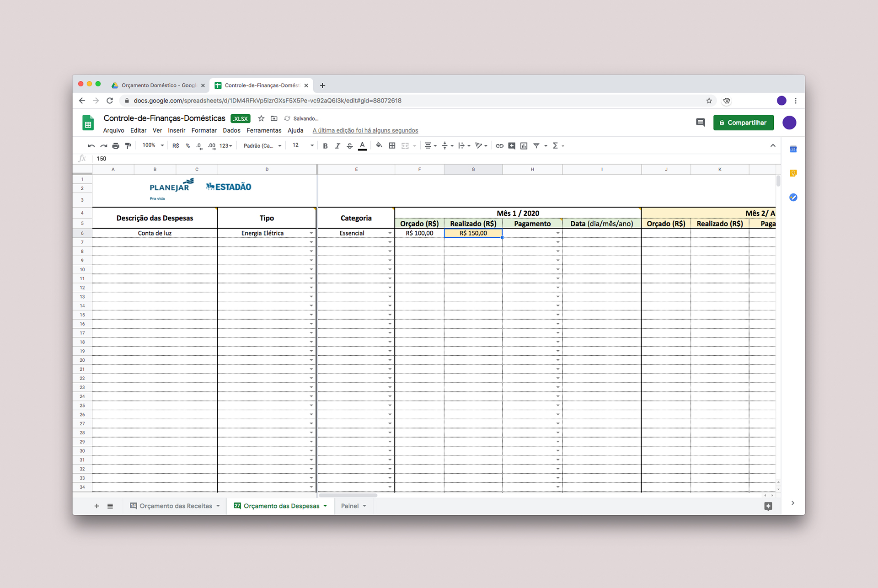
Task: Open the last edit history link
Action: [x=365, y=130]
